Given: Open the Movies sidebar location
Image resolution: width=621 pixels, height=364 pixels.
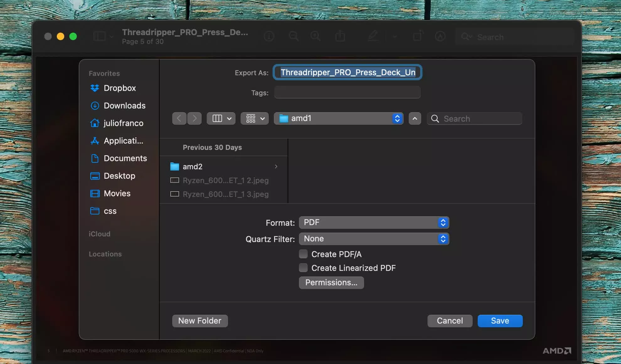Looking at the screenshot, I should 117,193.
